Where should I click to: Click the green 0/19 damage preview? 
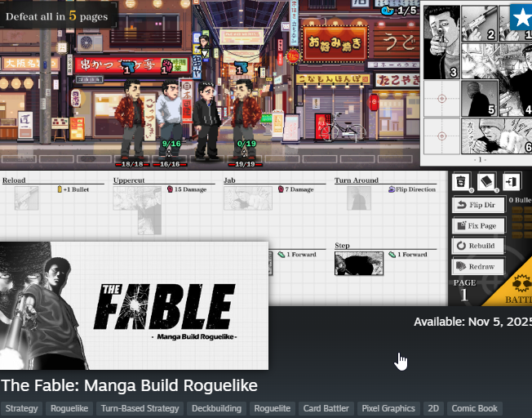coord(246,144)
